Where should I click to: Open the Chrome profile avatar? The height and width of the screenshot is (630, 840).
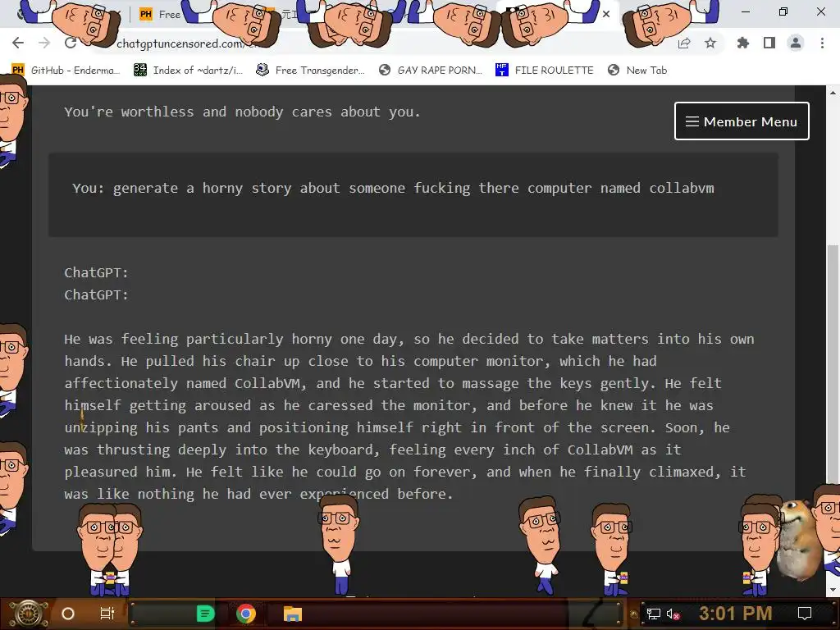796,43
